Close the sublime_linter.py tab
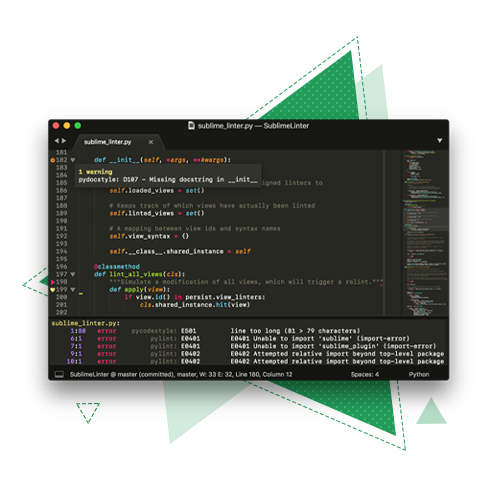The height and width of the screenshot is (500, 500). coord(151,142)
